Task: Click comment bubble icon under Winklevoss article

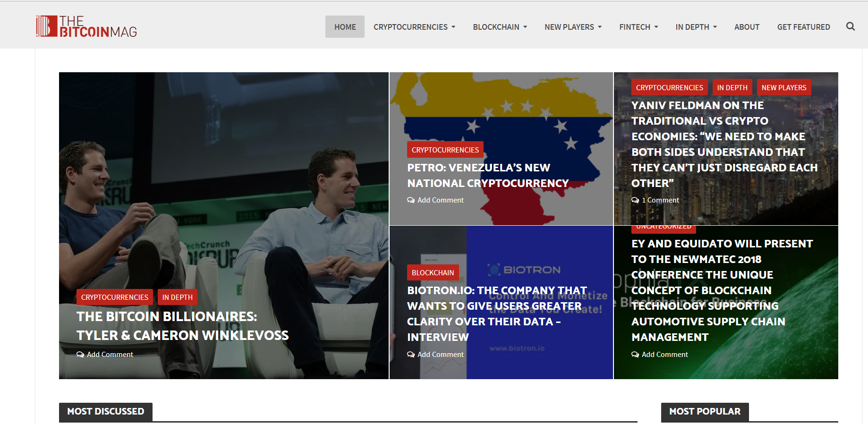Action: pyautogui.click(x=80, y=355)
